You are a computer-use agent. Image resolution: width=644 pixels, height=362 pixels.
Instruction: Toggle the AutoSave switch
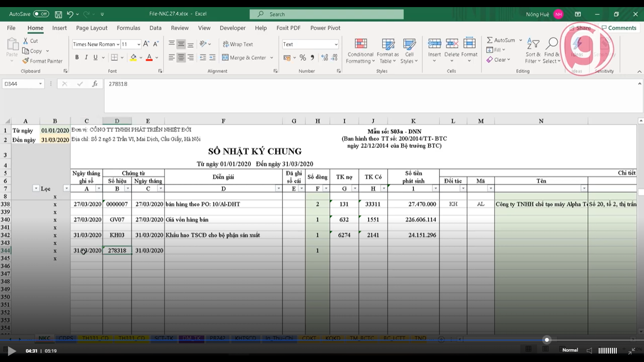coord(41,14)
